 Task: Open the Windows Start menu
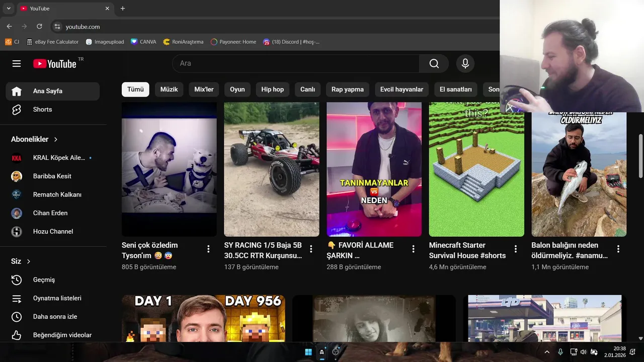tap(308, 352)
